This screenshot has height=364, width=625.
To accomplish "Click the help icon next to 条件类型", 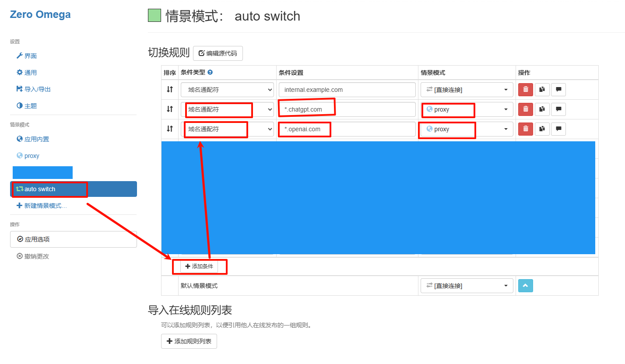I will (210, 73).
